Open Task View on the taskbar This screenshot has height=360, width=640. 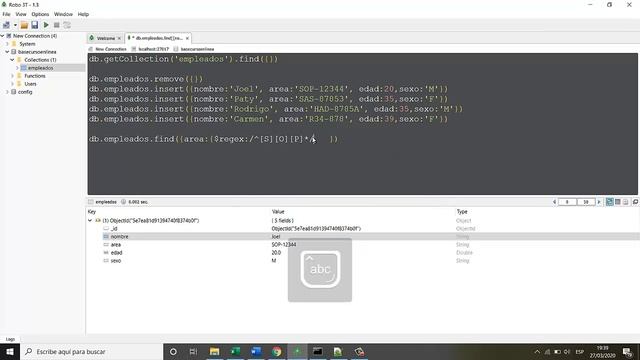click(193, 351)
